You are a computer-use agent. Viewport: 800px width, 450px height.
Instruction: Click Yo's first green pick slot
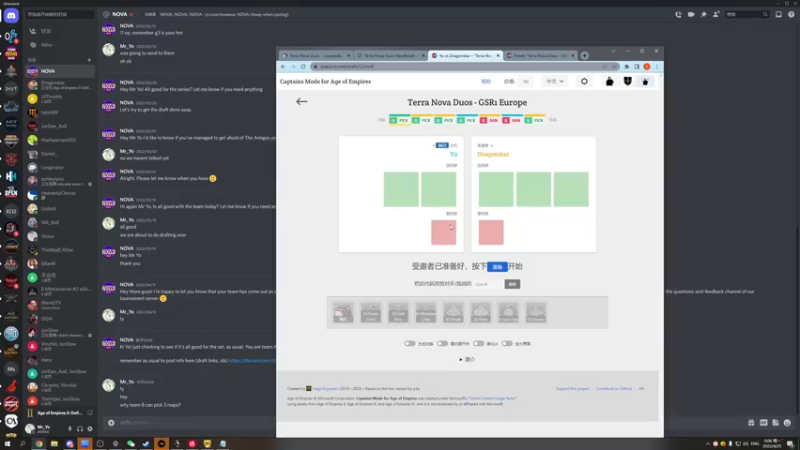pos(401,189)
